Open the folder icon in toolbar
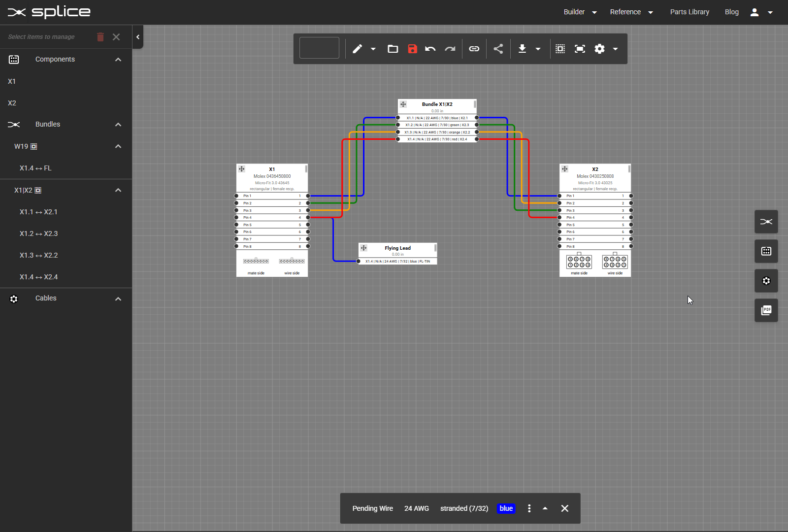 [393, 49]
